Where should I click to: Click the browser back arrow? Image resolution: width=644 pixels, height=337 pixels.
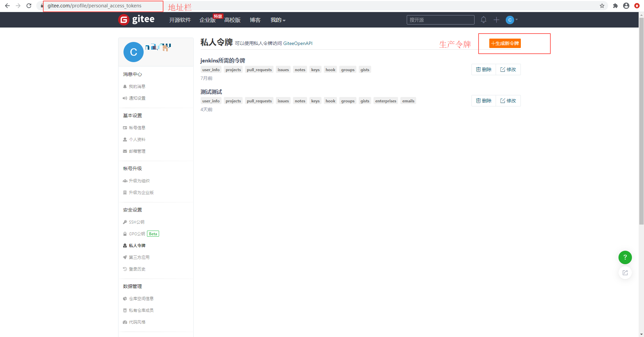coord(7,6)
